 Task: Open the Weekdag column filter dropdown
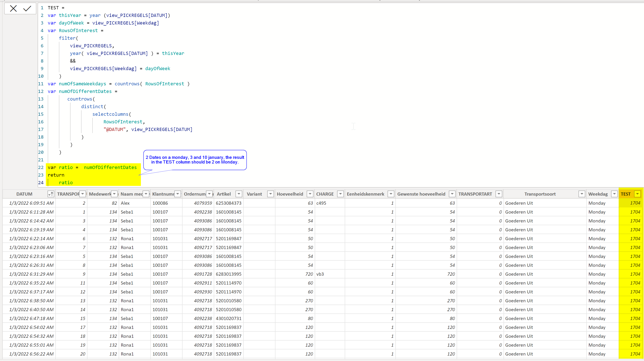(614, 194)
